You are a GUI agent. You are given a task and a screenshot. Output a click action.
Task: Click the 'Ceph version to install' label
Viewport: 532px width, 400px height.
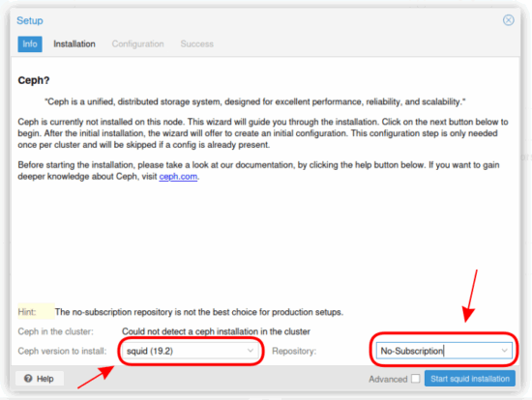coord(62,351)
